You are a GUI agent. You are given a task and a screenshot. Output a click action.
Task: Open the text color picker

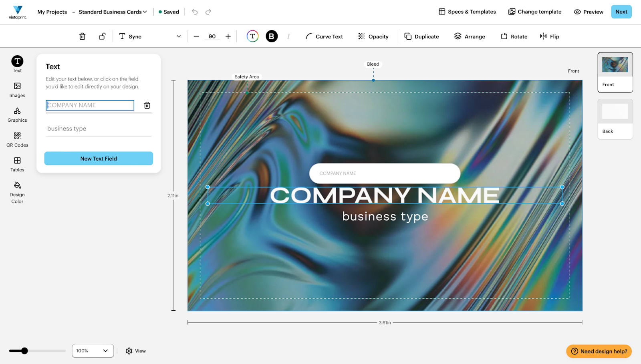[x=252, y=36]
